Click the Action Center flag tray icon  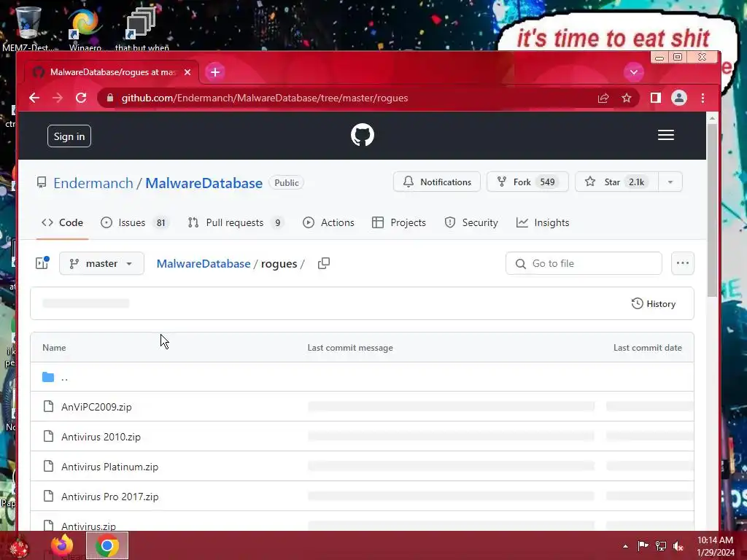pos(643,546)
